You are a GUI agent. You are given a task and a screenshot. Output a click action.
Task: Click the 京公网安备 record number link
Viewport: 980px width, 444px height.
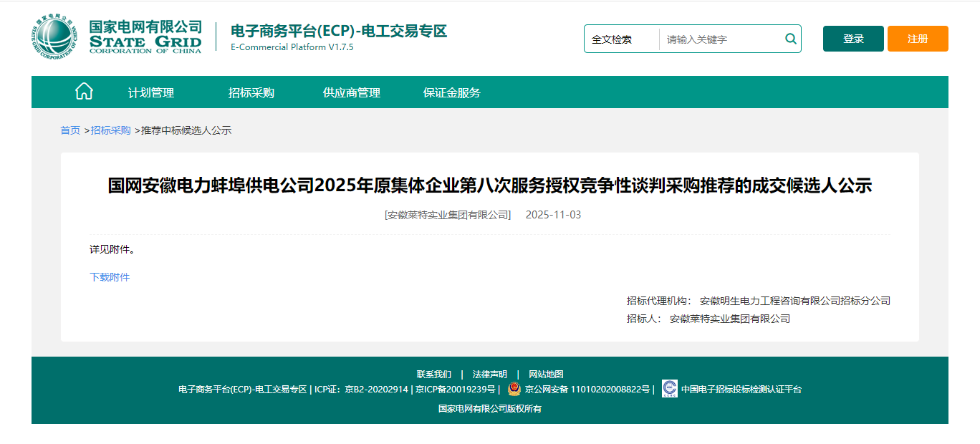[587, 390]
